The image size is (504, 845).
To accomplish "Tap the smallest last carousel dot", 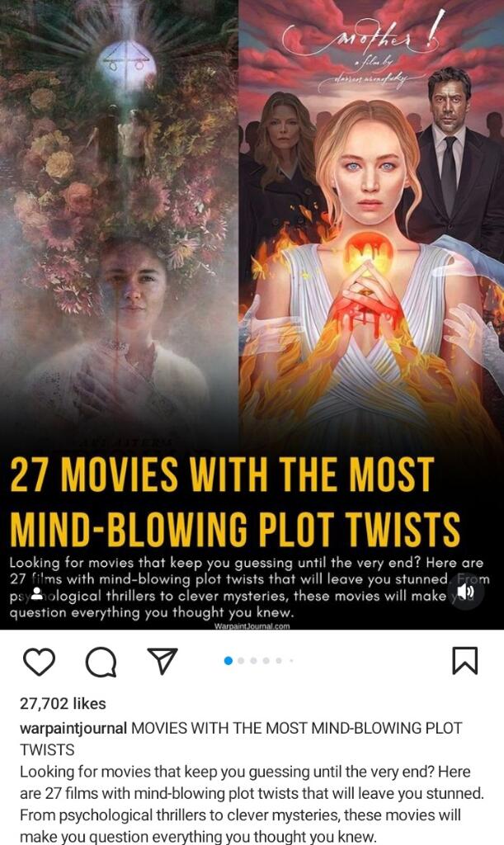I will [291, 661].
